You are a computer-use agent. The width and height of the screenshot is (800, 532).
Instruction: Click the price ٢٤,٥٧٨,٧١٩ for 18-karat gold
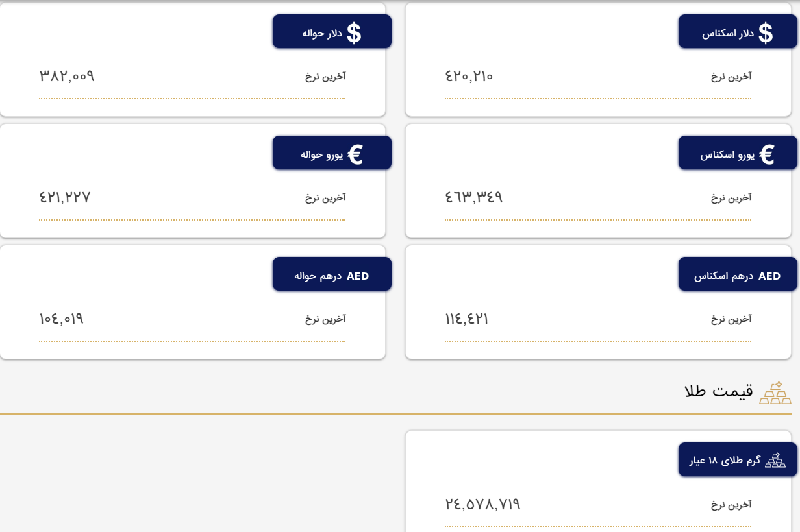click(x=482, y=504)
